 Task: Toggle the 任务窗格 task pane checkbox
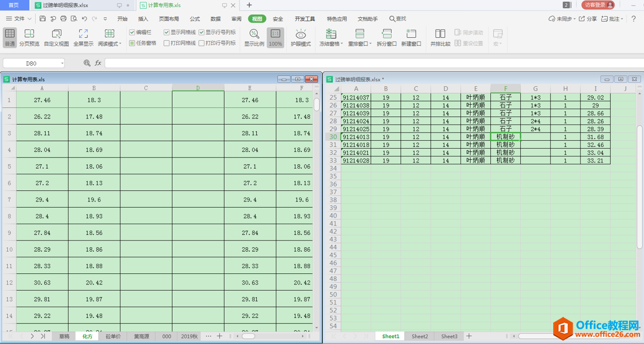pyautogui.click(x=132, y=43)
